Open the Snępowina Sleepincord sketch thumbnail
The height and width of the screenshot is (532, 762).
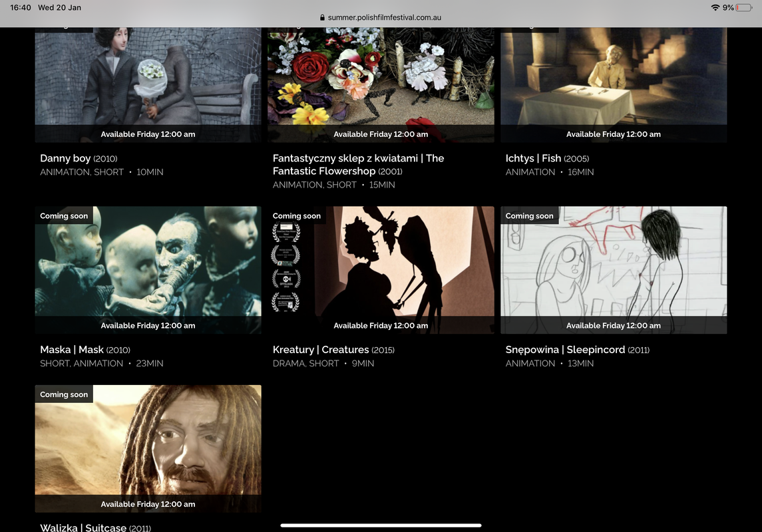pyautogui.click(x=614, y=270)
